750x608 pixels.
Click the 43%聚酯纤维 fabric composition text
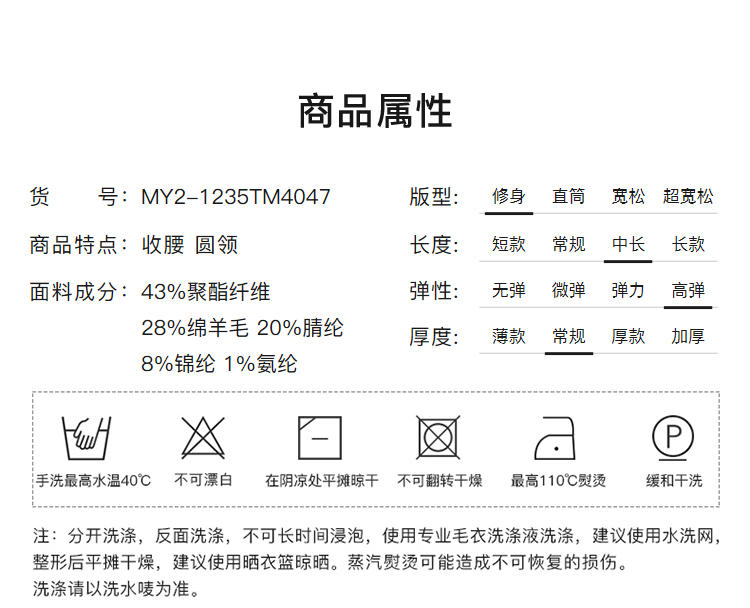(206, 292)
